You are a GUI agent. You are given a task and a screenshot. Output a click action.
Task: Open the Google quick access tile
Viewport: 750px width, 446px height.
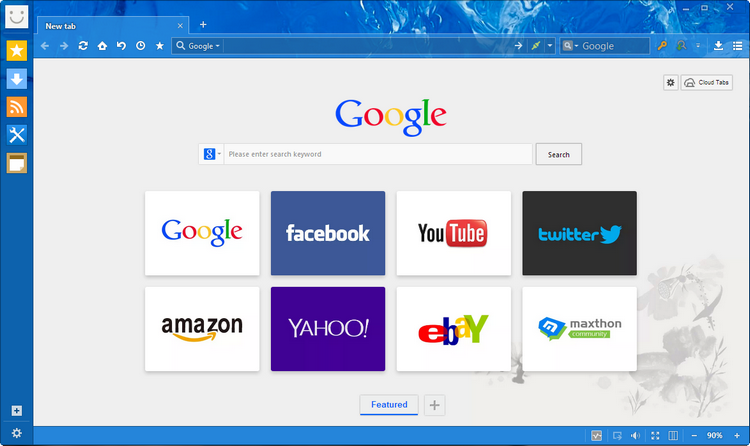202,233
